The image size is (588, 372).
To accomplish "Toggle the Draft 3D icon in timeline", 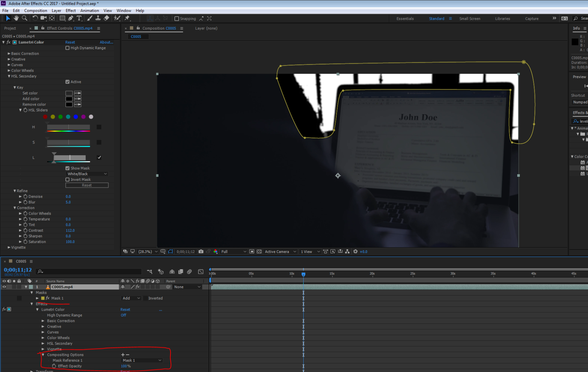I will (x=160, y=272).
